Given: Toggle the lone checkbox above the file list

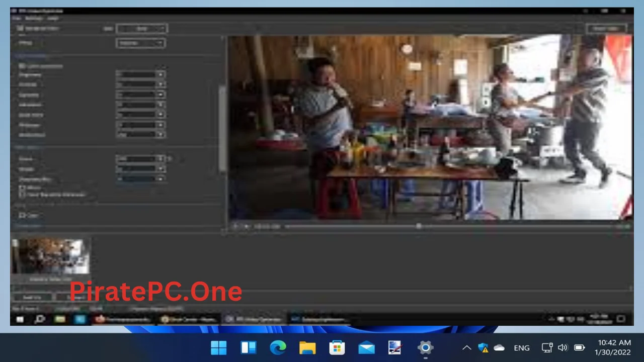Looking at the screenshot, I should click(x=22, y=215).
